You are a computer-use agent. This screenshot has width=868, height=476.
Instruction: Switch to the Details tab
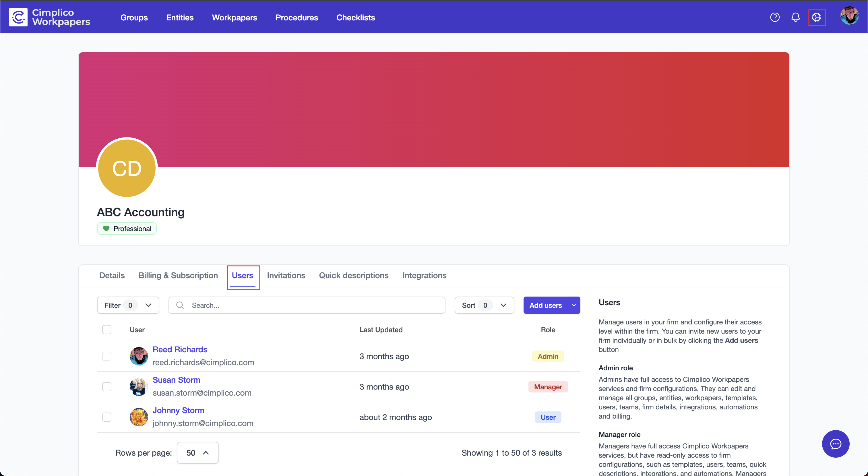click(x=112, y=275)
